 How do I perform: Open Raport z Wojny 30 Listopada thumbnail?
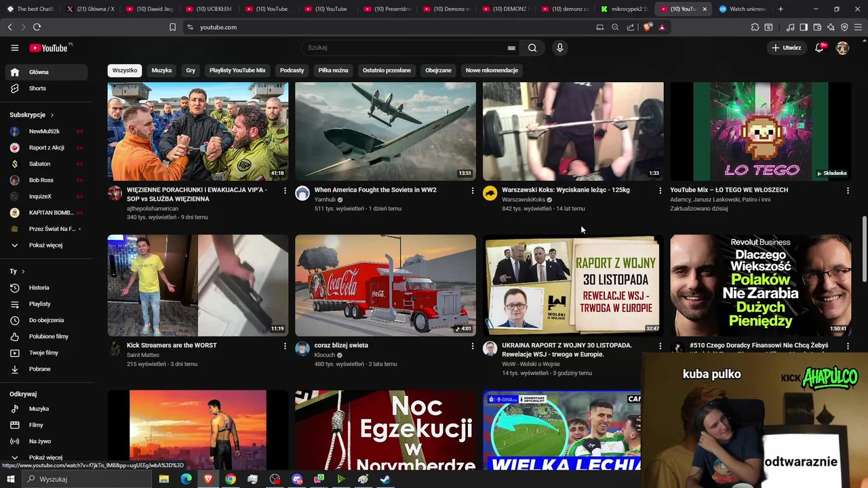(573, 285)
